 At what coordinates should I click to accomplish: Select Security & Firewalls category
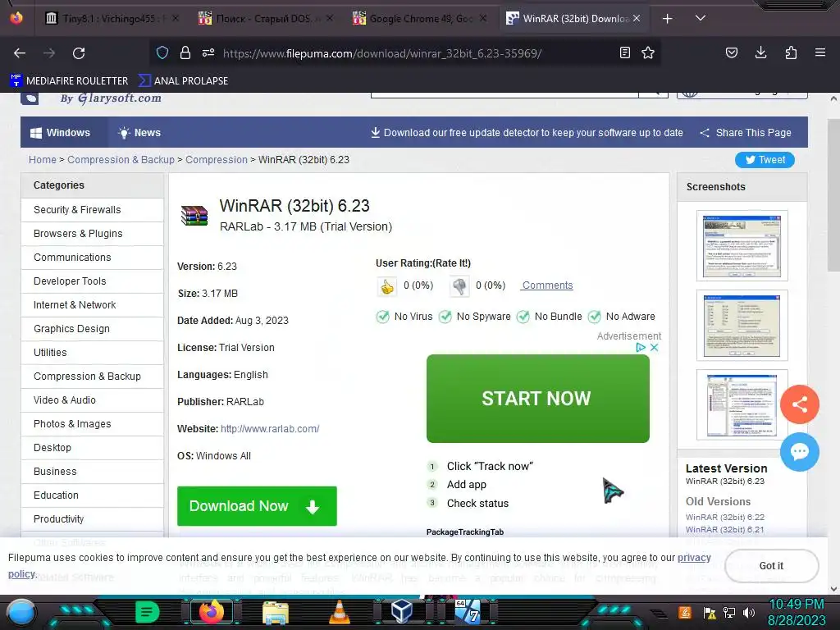coord(92,210)
